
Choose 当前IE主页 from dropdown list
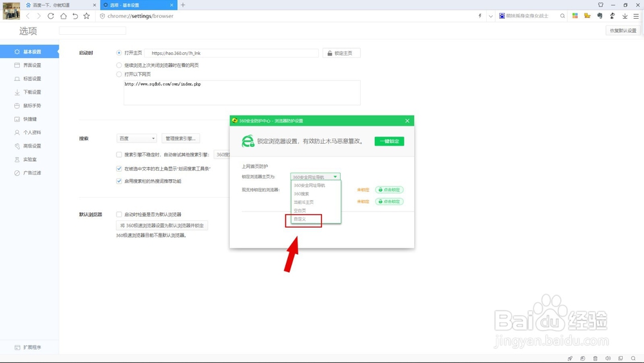click(x=316, y=202)
